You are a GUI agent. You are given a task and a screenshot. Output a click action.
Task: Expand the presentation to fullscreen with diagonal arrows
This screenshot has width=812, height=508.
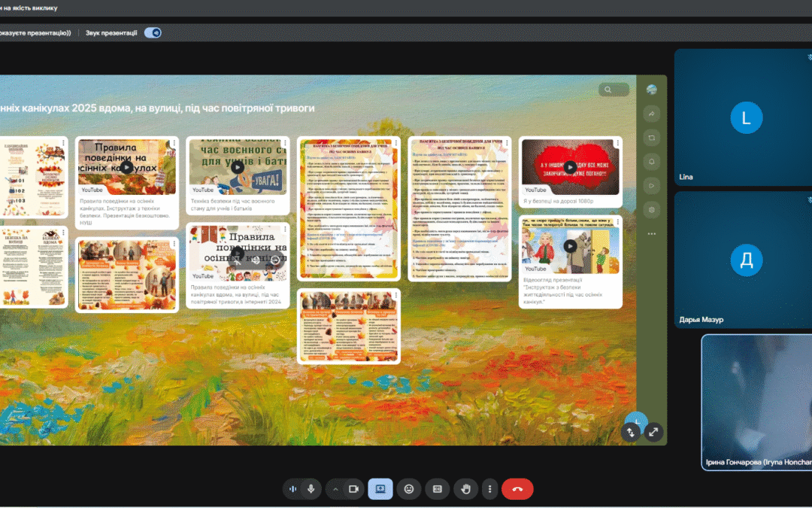click(653, 432)
